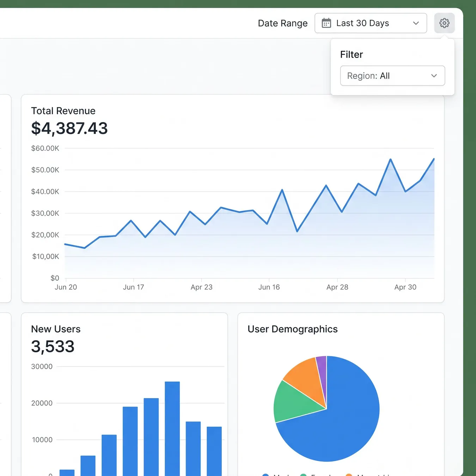Click the Filter heading in popup
This screenshot has height=476, width=476.
(352, 55)
